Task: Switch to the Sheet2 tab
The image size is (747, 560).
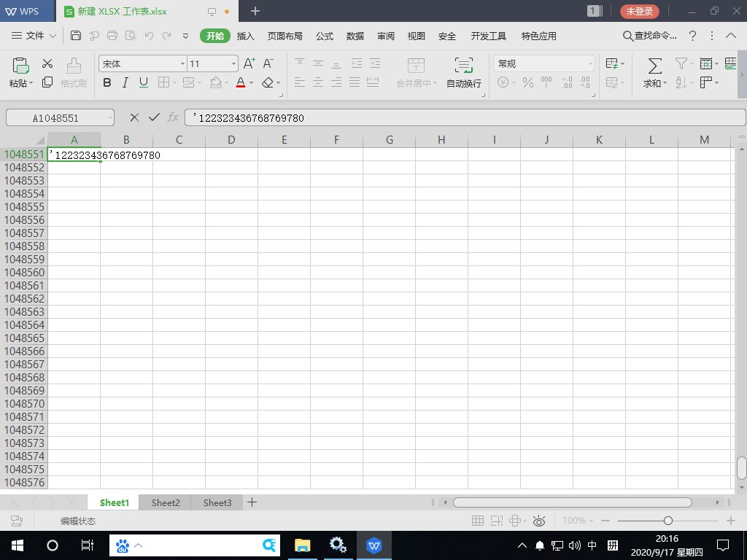Action: click(x=166, y=502)
